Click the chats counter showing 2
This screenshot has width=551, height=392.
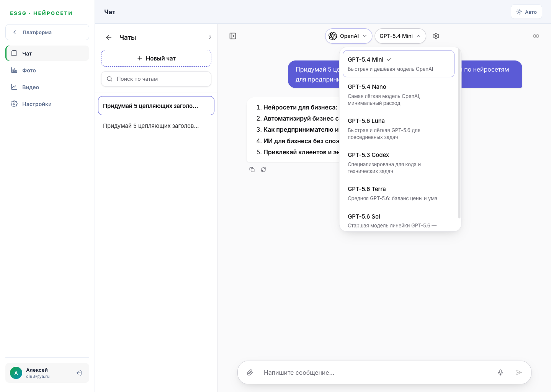tap(210, 38)
